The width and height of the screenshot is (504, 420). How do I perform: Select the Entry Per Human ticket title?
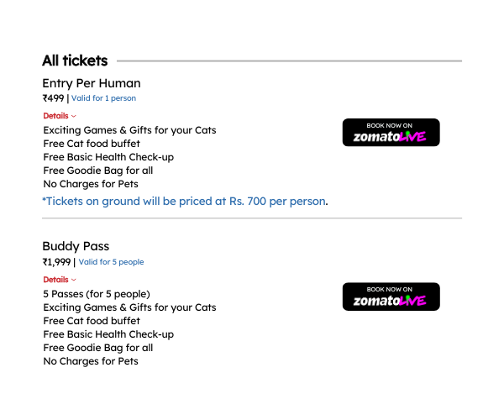pyautogui.click(x=92, y=83)
